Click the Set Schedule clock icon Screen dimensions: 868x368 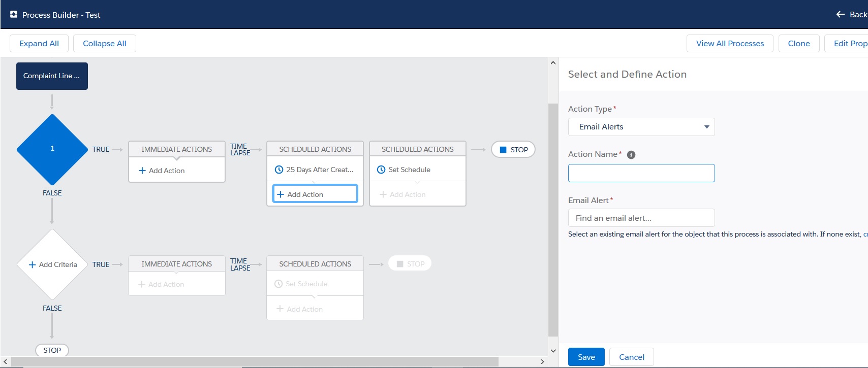click(381, 170)
